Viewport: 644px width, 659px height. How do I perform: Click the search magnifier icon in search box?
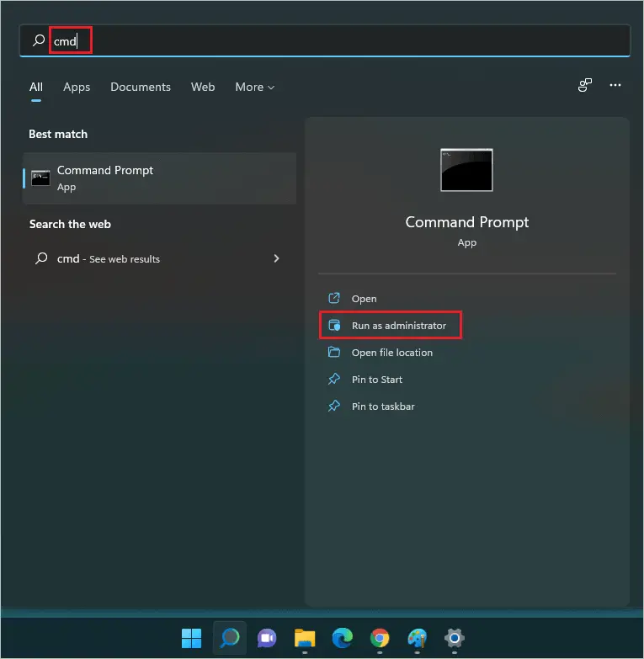pos(39,40)
